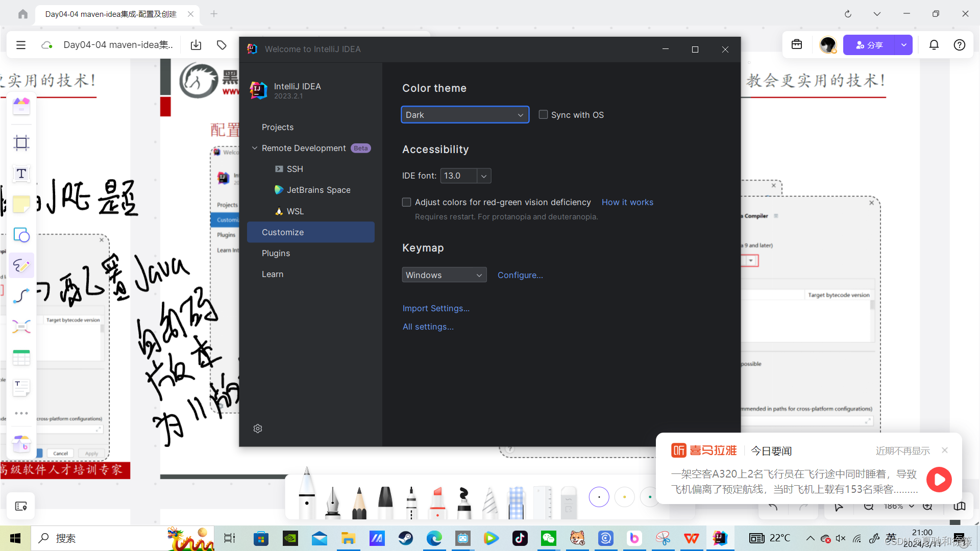The height and width of the screenshot is (551, 980).
Task: Select the Text tool in whiteboard sidebar
Action: (x=21, y=173)
